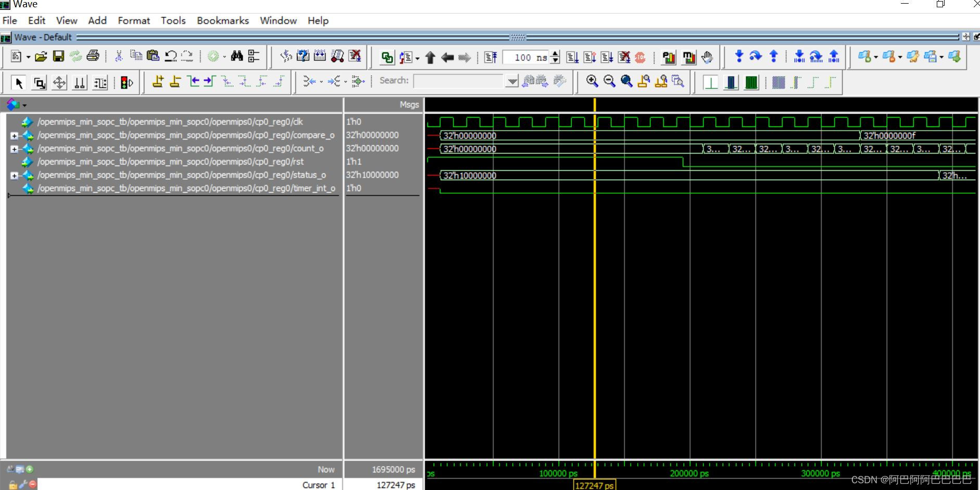Toggle lock icon beside Cursor 1
The image size is (980, 490).
(x=13, y=485)
